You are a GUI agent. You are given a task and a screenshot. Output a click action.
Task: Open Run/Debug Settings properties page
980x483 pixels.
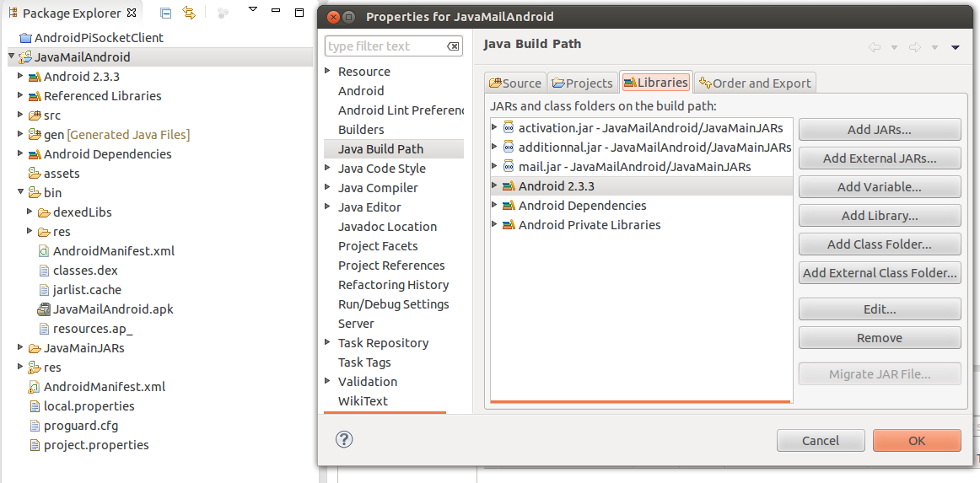(x=393, y=304)
